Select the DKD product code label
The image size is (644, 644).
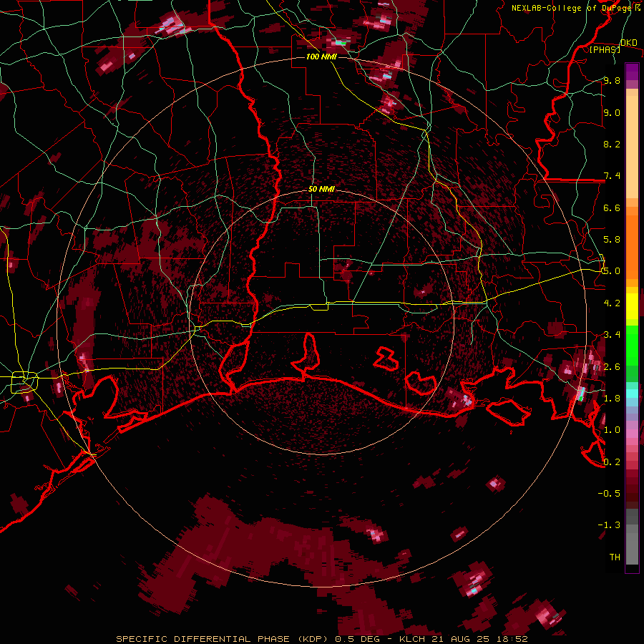point(628,42)
